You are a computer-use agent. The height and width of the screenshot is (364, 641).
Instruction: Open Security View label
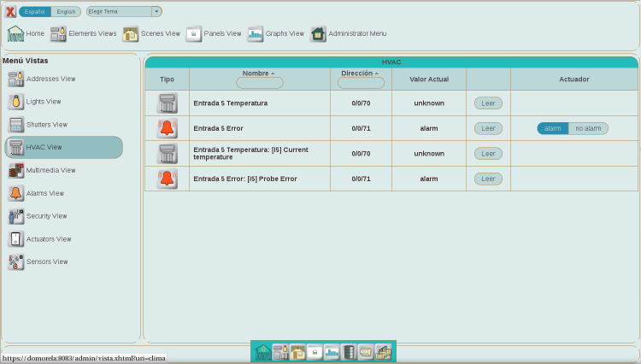coord(47,216)
